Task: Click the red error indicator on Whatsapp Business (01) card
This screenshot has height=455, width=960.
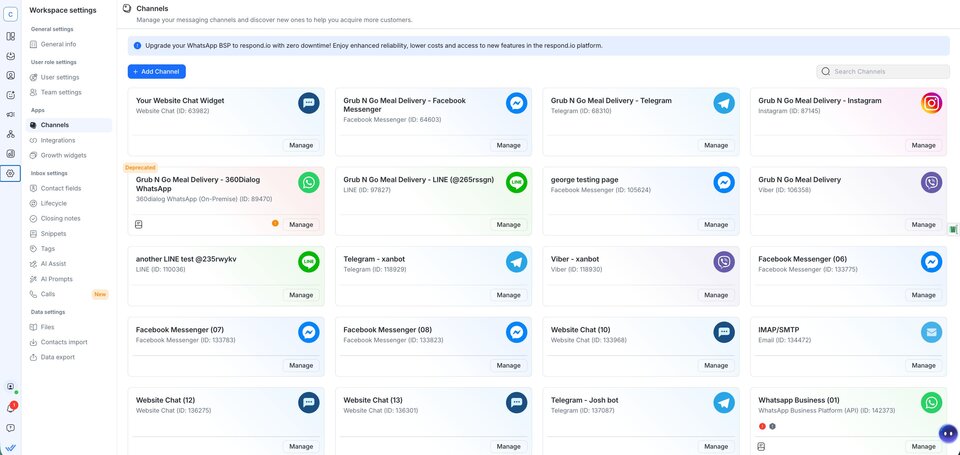Action: (762, 426)
